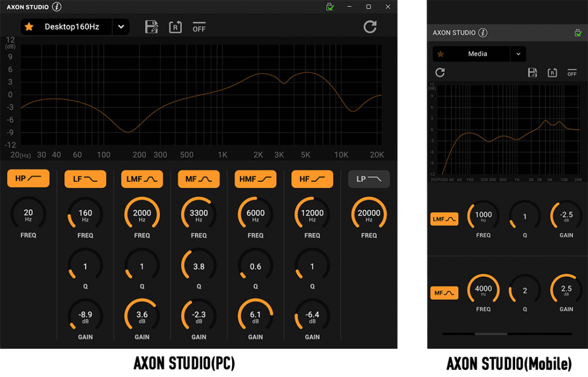The image size is (588, 377).
Task: Toggle the MF band button in PC window
Action: click(199, 179)
